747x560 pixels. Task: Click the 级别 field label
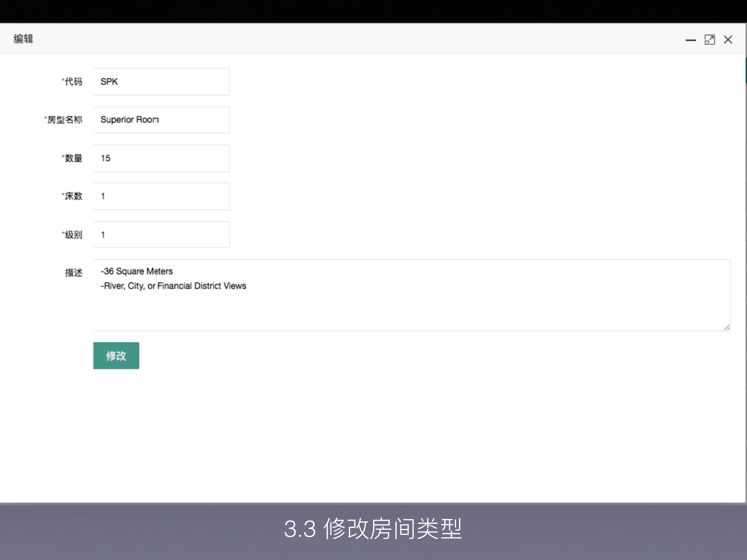pos(73,235)
